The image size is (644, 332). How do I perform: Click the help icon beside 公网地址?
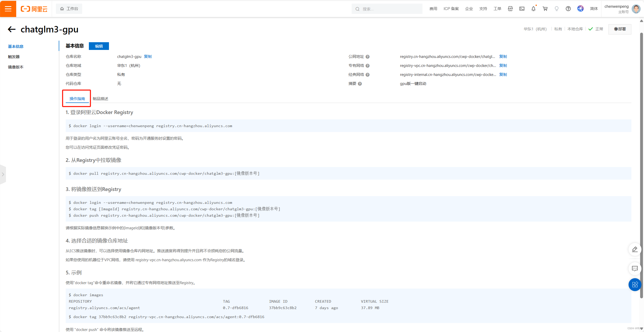368,57
